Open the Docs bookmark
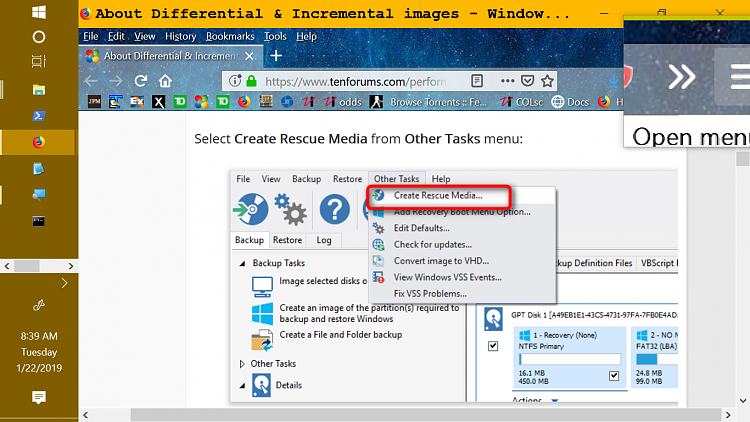Screen dimensions: 750x422 tap(570, 101)
